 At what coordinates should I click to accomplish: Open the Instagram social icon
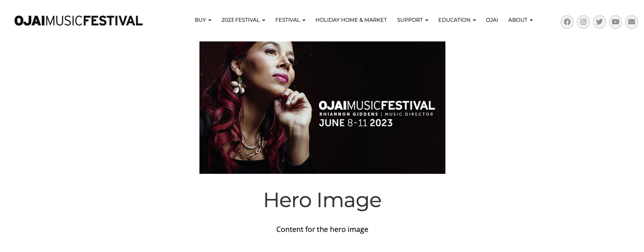click(583, 22)
